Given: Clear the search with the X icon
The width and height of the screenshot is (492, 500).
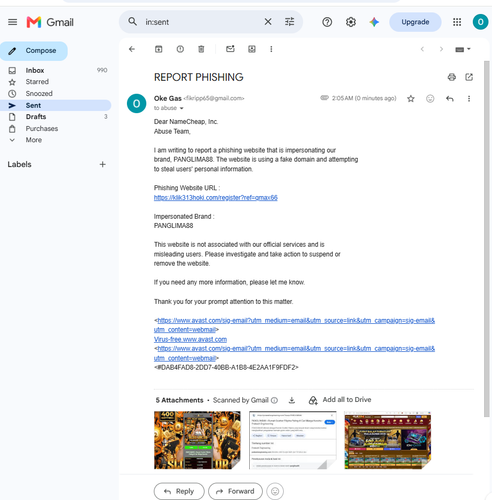Looking at the screenshot, I should (268, 22).
